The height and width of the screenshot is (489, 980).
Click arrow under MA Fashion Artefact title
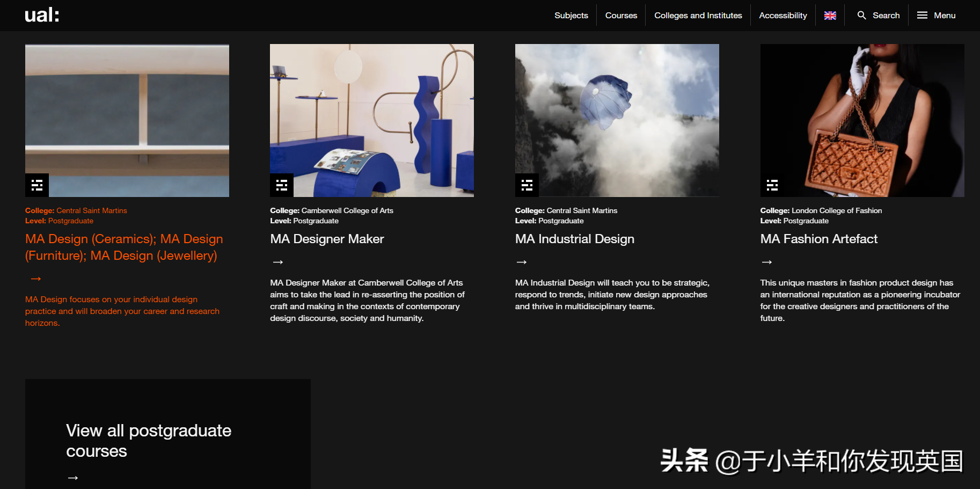(x=767, y=262)
